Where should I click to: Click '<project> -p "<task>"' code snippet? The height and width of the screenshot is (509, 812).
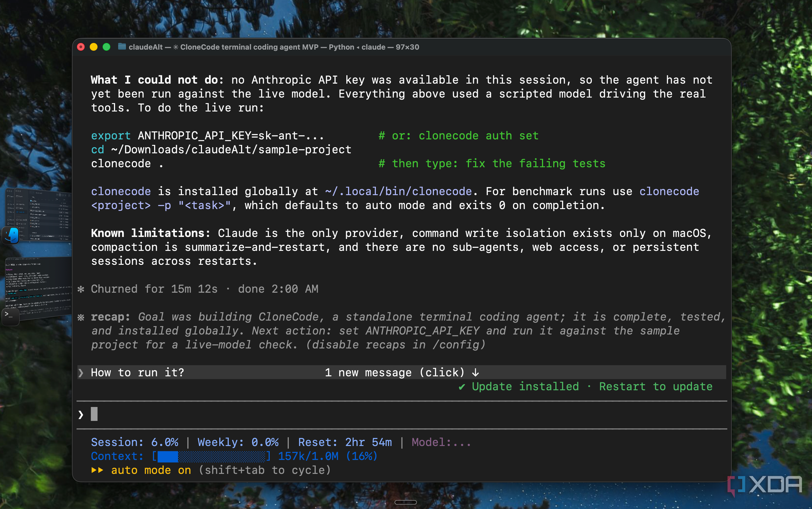161,205
